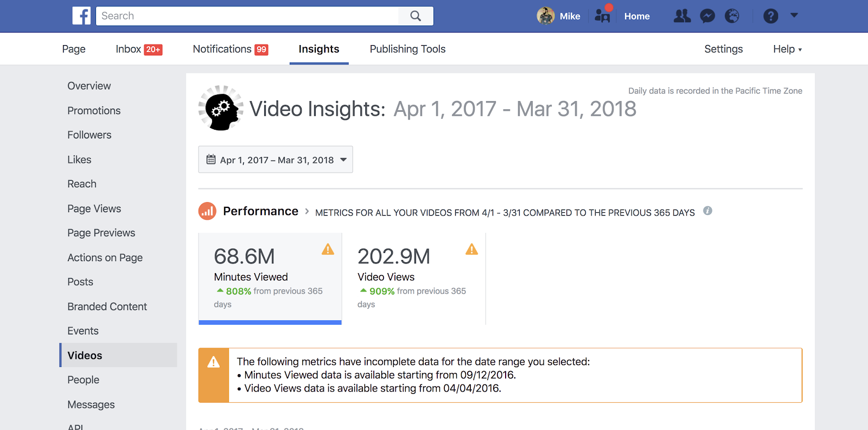Open Followers in the sidebar
The width and height of the screenshot is (868, 430).
click(90, 135)
